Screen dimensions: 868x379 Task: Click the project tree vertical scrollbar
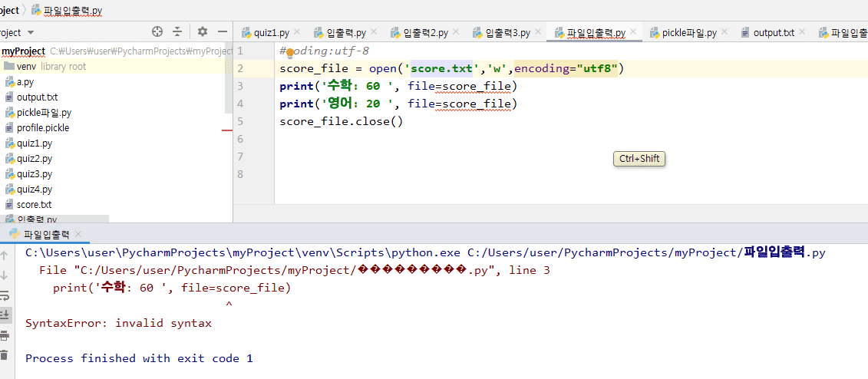point(228,77)
